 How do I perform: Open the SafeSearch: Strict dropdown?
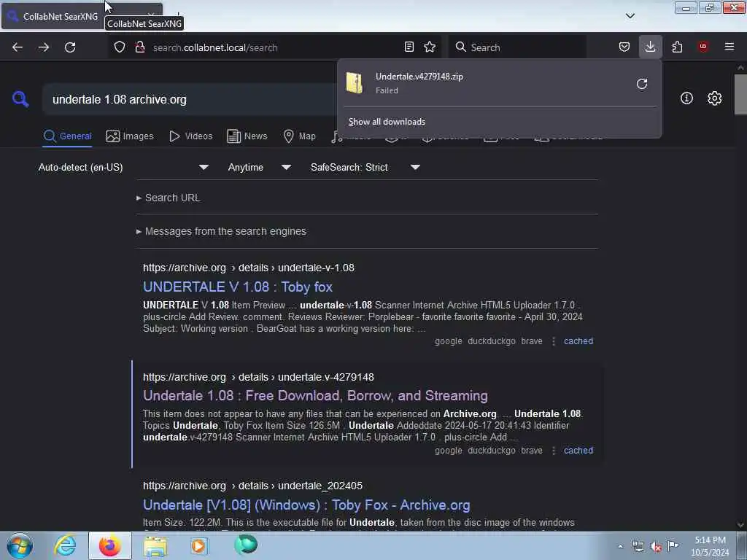click(365, 167)
